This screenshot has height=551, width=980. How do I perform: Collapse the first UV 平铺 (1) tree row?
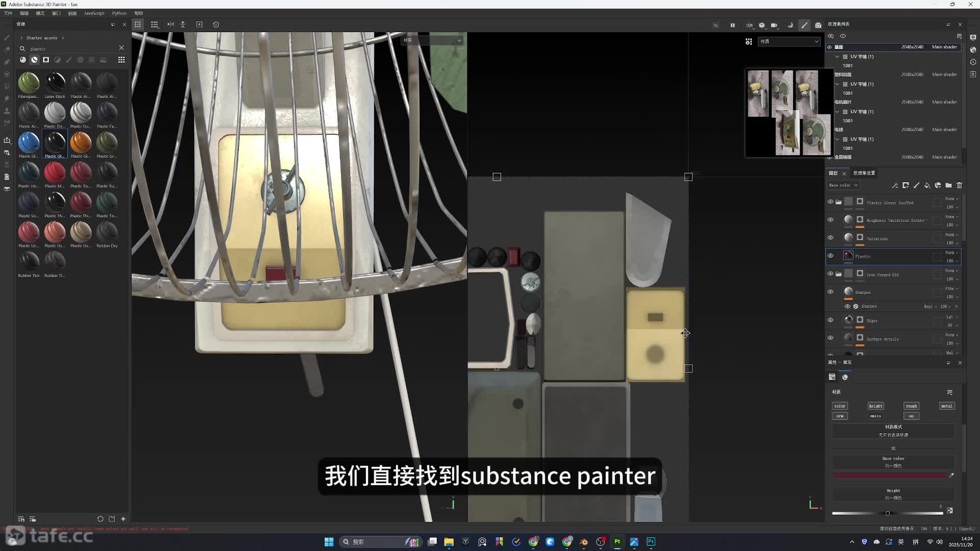(837, 57)
